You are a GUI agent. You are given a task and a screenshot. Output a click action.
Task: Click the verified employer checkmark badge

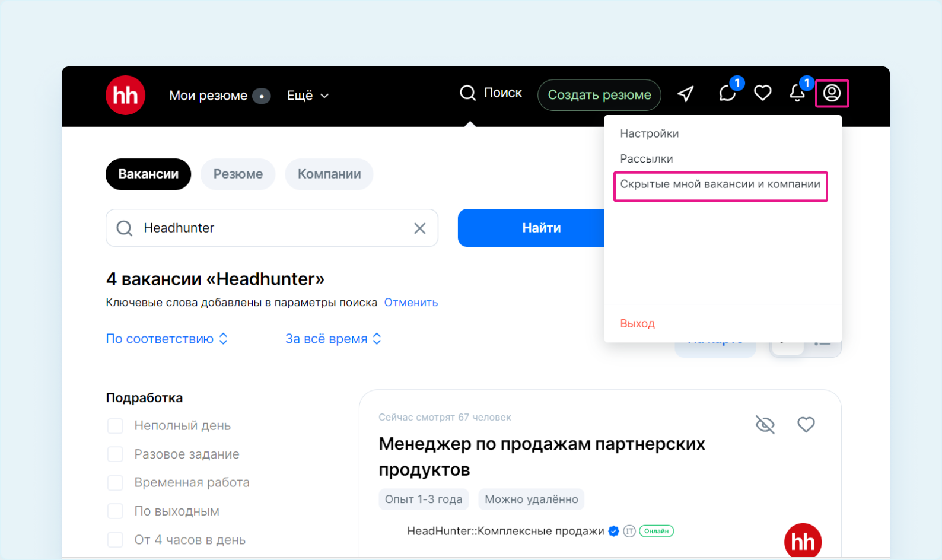[614, 531]
